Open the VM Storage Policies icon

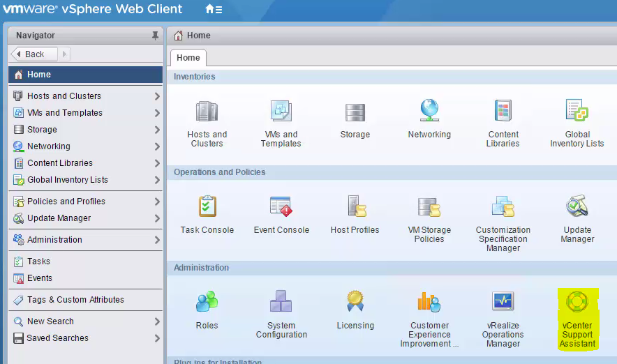pos(429,207)
